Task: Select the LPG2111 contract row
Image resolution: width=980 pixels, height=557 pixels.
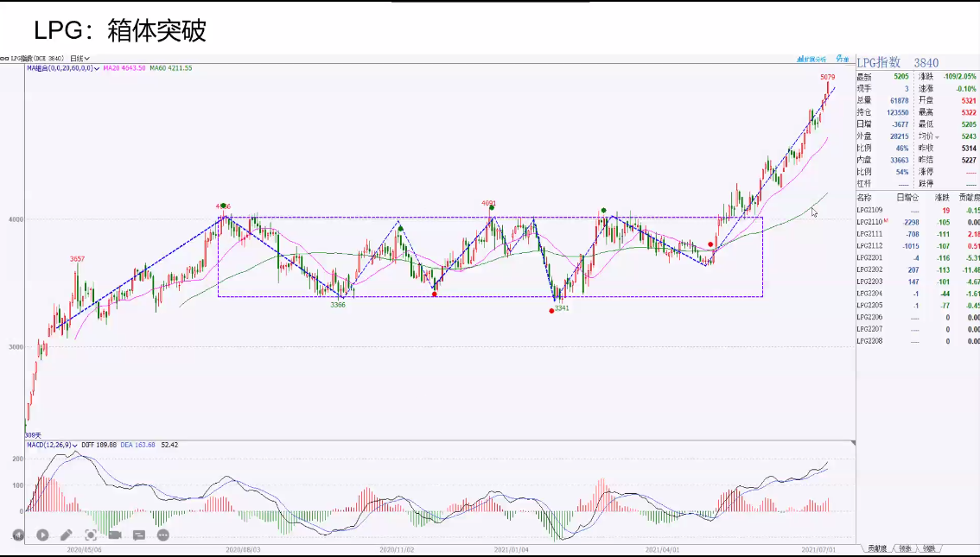Action: pos(918,234)
